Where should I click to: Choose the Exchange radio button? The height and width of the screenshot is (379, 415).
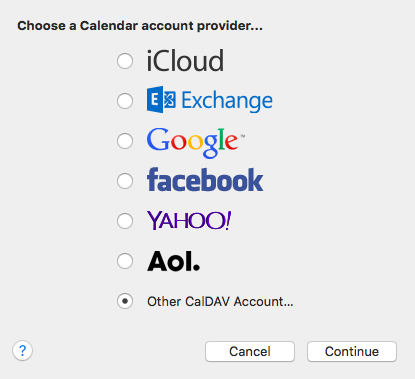click(x=125, y=101)
